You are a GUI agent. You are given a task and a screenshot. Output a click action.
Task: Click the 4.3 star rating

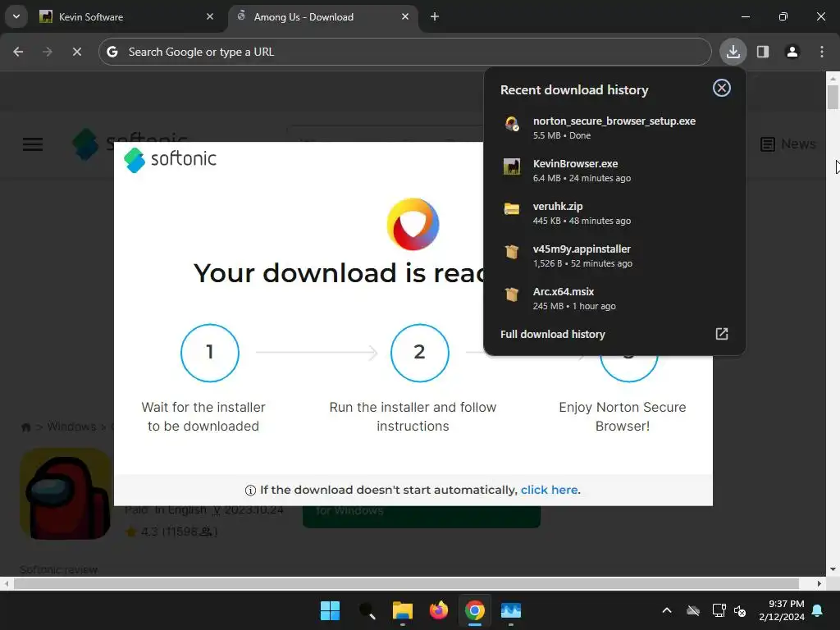pos(171,532)
